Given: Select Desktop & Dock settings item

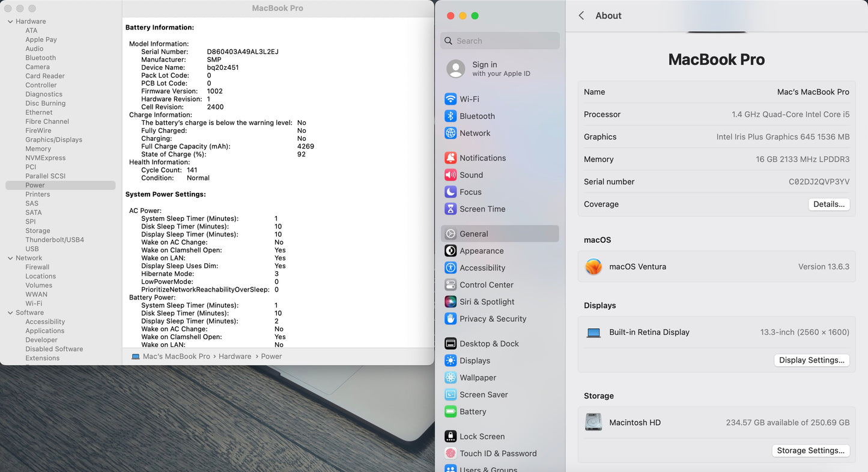Looking at the screenshot, I should click(x=489, y=344).
